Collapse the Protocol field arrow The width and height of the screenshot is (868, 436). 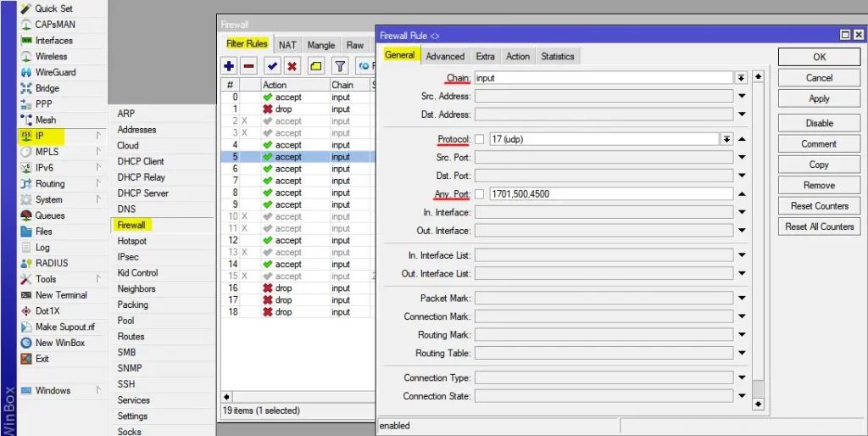pos(742,139)
